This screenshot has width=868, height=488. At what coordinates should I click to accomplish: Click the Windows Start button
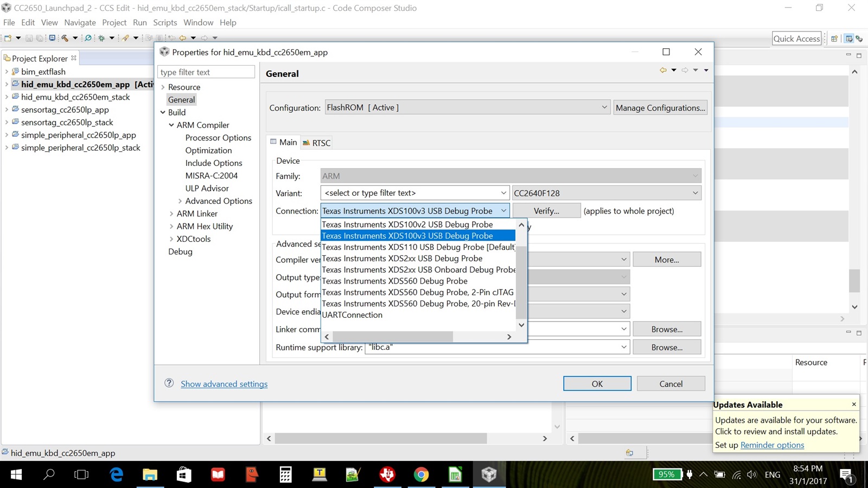[x=16, y=475]
